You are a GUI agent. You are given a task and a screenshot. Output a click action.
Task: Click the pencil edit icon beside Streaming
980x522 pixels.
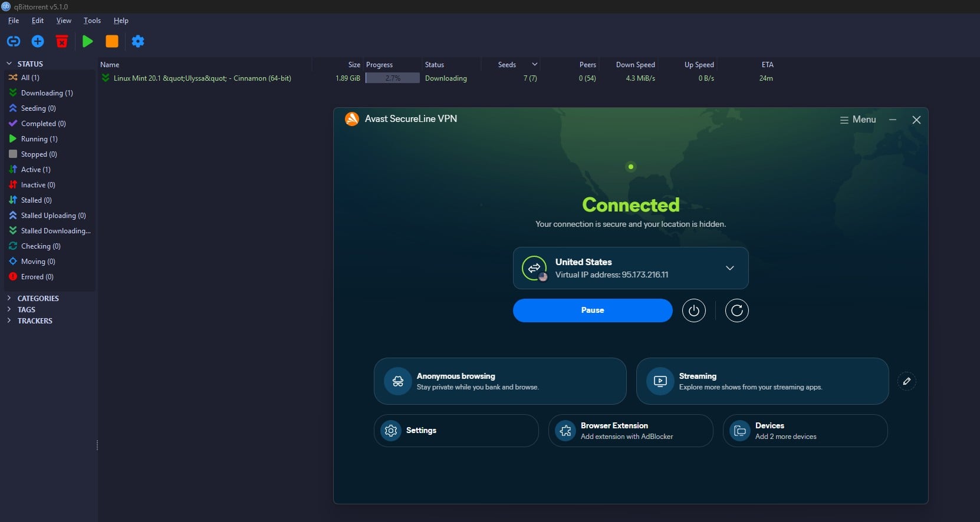coord(907,381)
